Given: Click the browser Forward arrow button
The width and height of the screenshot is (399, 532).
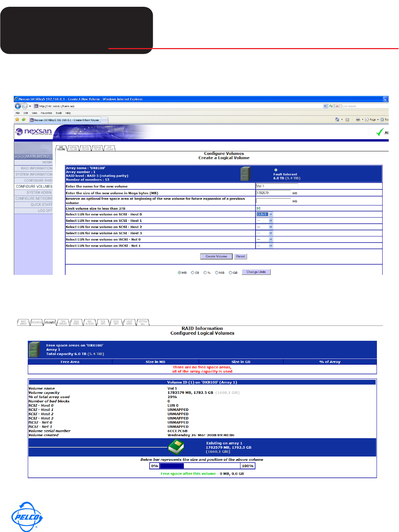Looking at the screenshot, I should 25,106.
